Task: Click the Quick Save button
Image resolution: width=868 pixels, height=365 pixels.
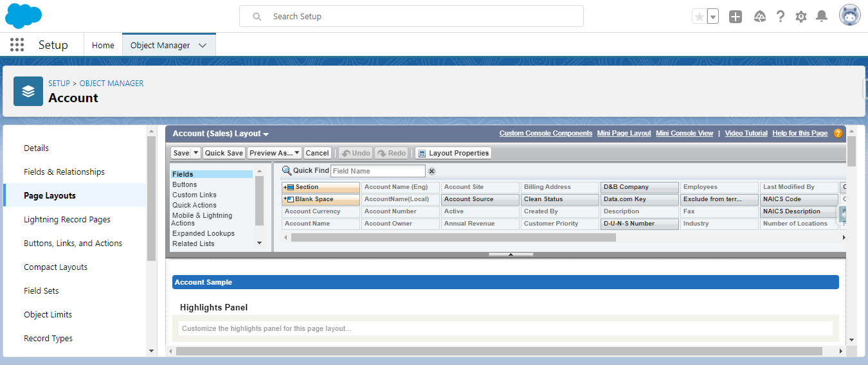Action: pyautogui.click(x=224, y=153)
